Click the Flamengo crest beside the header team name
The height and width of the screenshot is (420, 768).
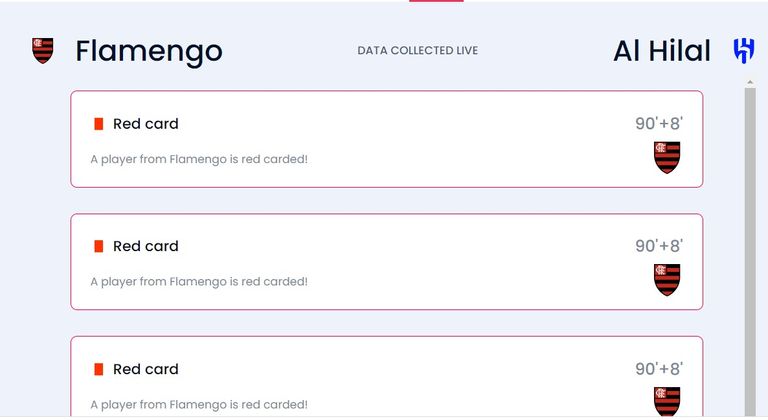coord(43,51)
